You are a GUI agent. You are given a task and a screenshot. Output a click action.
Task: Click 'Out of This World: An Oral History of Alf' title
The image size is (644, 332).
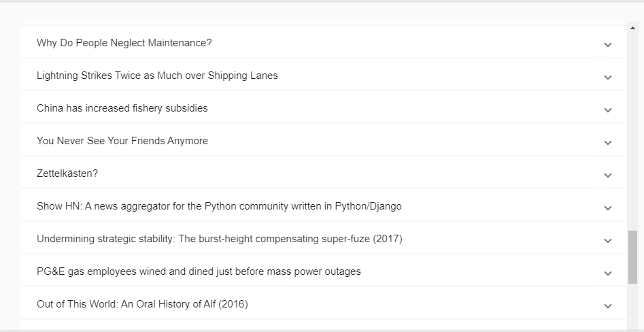pyautogui.click(x=142, y=304)
